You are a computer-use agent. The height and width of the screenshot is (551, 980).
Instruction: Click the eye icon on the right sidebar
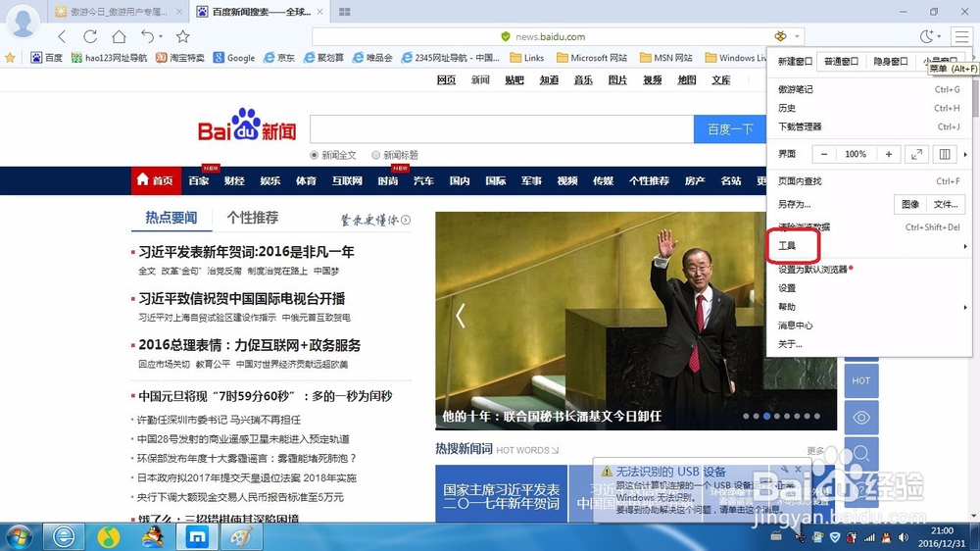pos(861,417)
